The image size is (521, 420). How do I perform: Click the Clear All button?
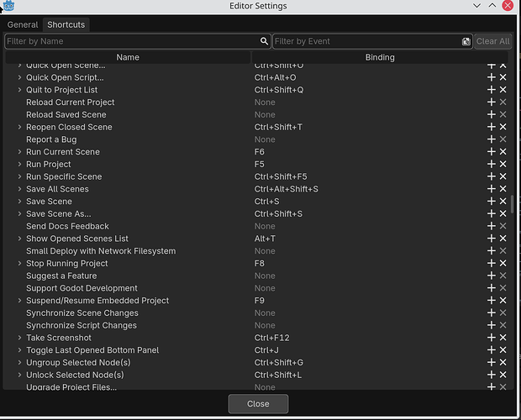pyautogui.click(x=492, y=41)
